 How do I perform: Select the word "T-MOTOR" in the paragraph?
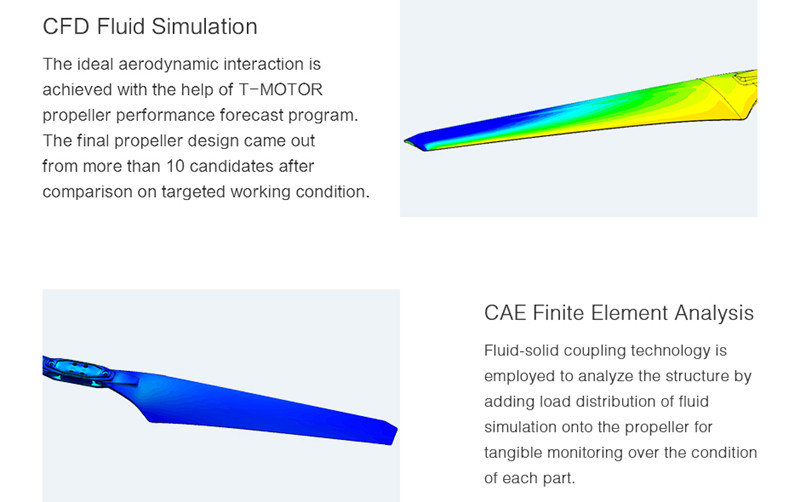coord(280,90)
